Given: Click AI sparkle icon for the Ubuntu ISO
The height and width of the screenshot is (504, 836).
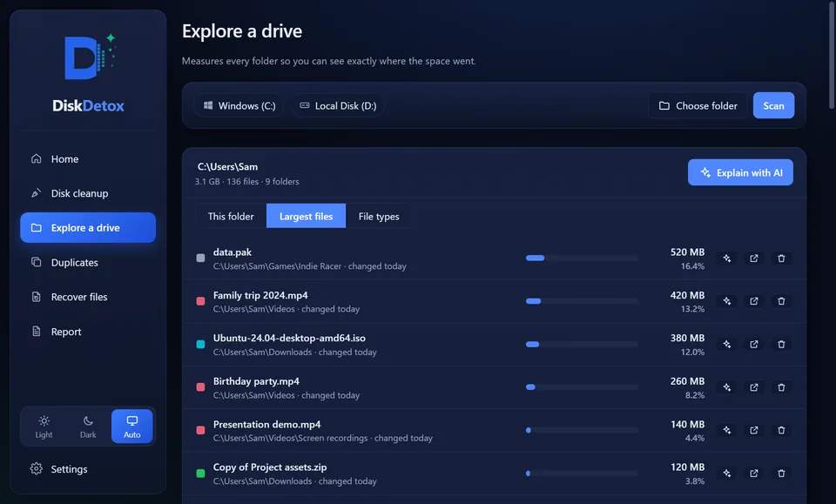Looking at the screenshot, I should coord(726,344).
